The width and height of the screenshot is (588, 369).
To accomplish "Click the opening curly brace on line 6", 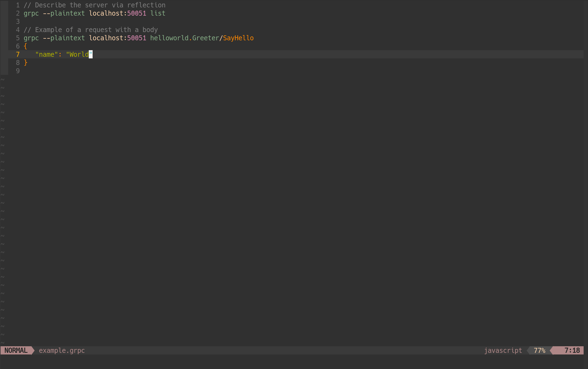I will (25, 46).
